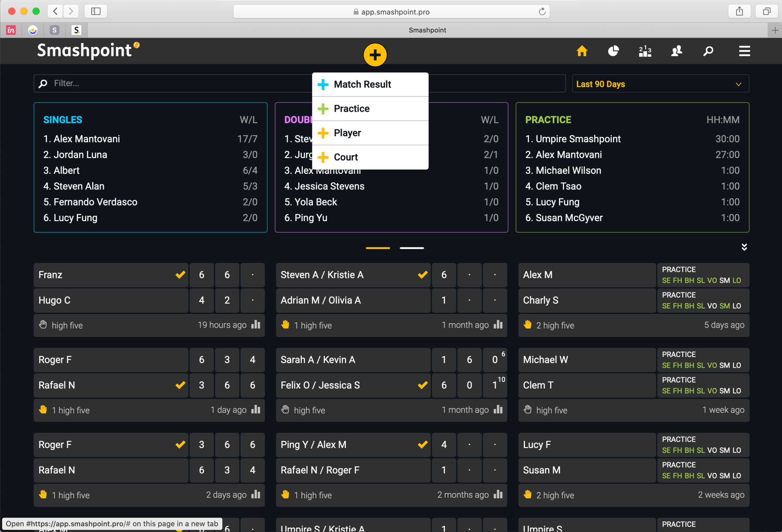Toggle high five on Sarah A / Kevin A match
The image size is (782, 532).
tap(285, 410)
